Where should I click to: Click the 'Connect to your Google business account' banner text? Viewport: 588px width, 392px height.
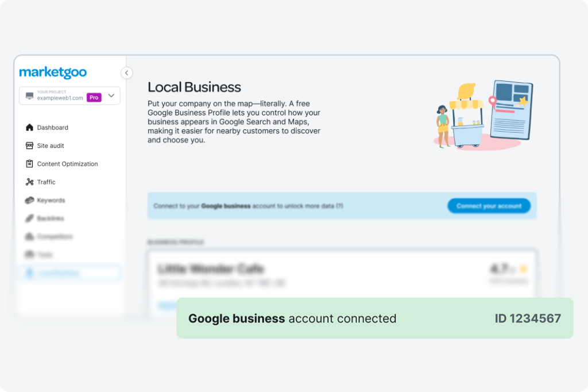point(248,206)
